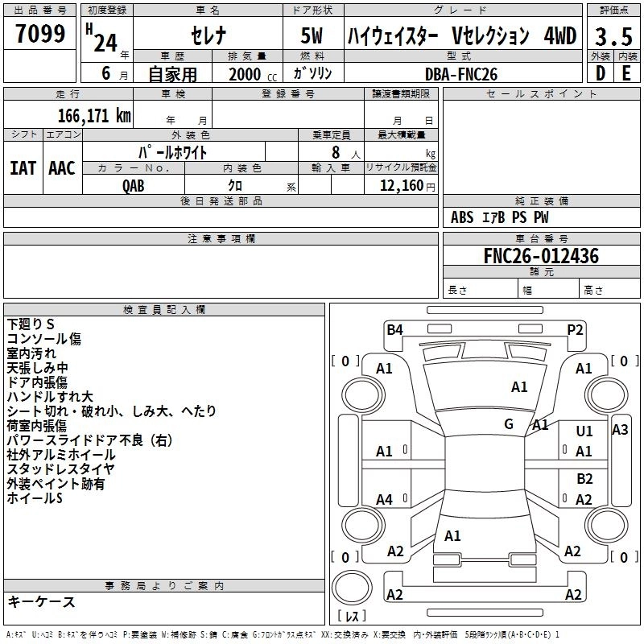Click seating capacity "8 人"
Viewport: 644px width, 644px height.
(346, 153)
